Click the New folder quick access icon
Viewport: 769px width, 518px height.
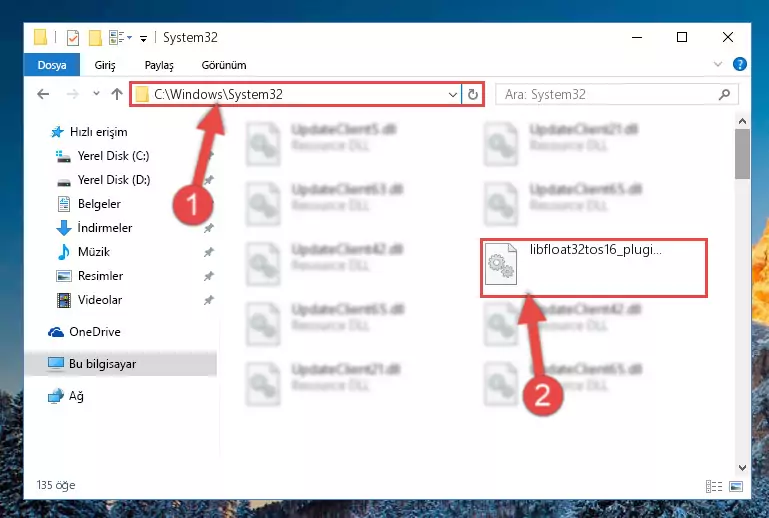point(95,38)
